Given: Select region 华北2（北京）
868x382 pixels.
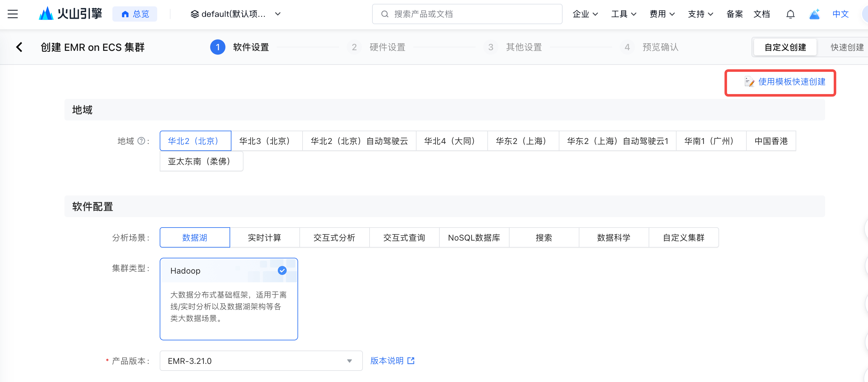Looking at the screenshot, I should [196, 141].
